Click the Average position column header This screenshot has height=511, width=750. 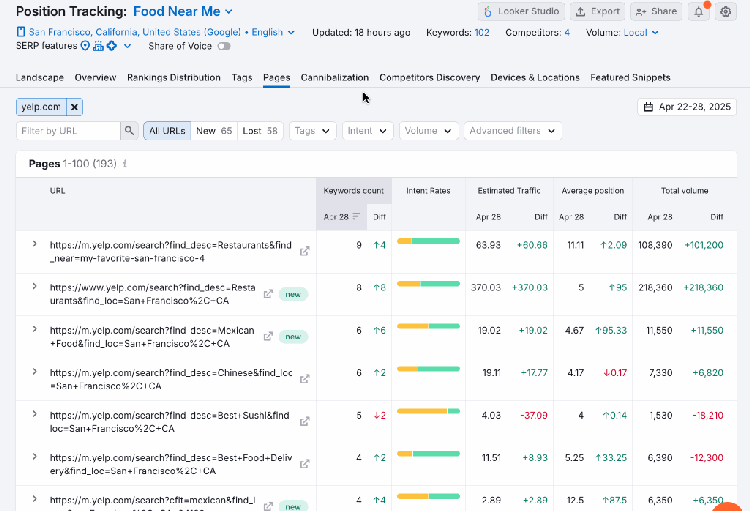[x=593, y=190]
